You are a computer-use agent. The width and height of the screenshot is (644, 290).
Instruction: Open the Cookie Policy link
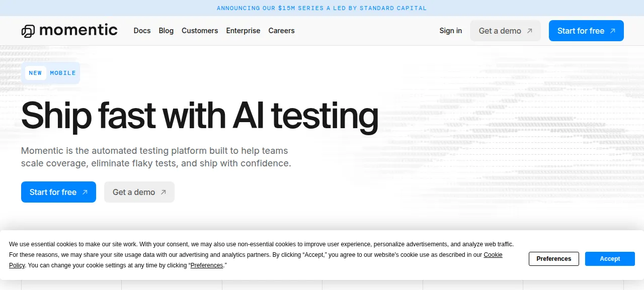click(493, 255)
